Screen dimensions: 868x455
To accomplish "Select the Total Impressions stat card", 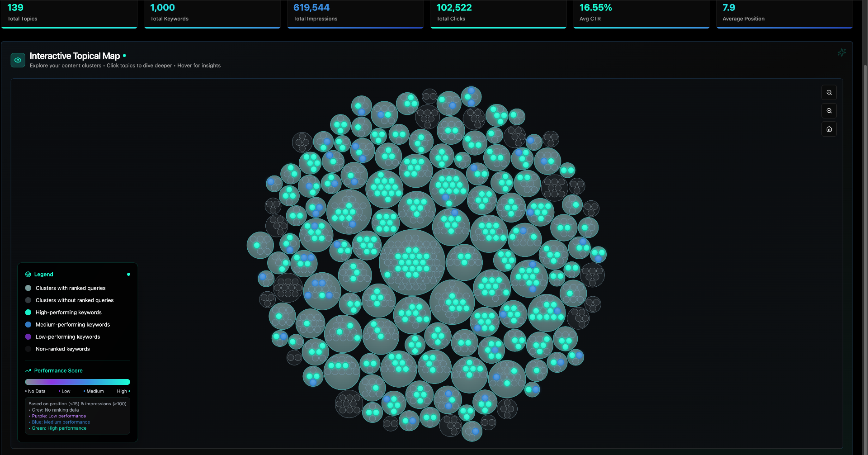I will tap(355, 14).
